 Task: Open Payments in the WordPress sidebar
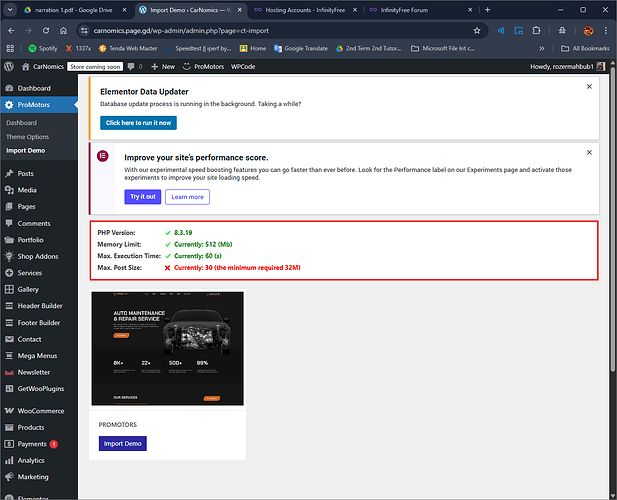[x=32, y=443]
